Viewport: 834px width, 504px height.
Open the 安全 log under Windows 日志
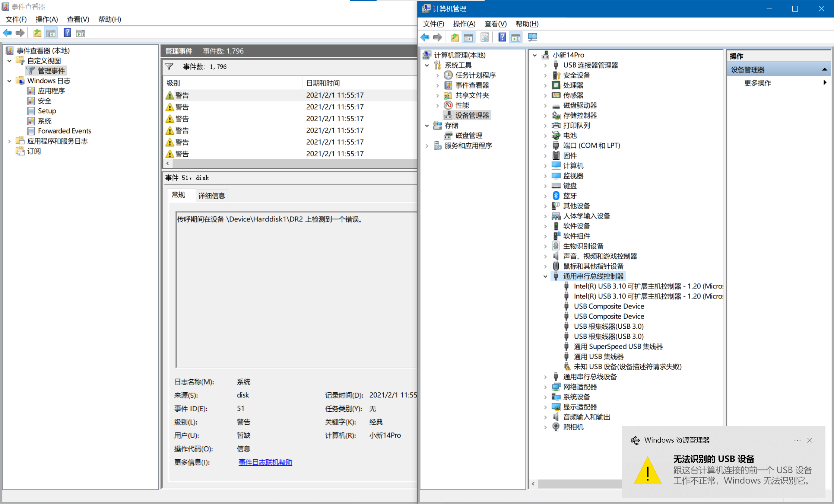[x=44, y=101]
